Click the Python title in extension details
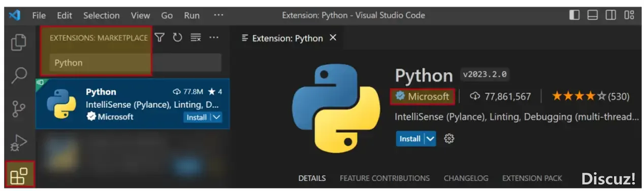Image resolution: width=644 pixels, height=191 pixels. pos(424,75)
